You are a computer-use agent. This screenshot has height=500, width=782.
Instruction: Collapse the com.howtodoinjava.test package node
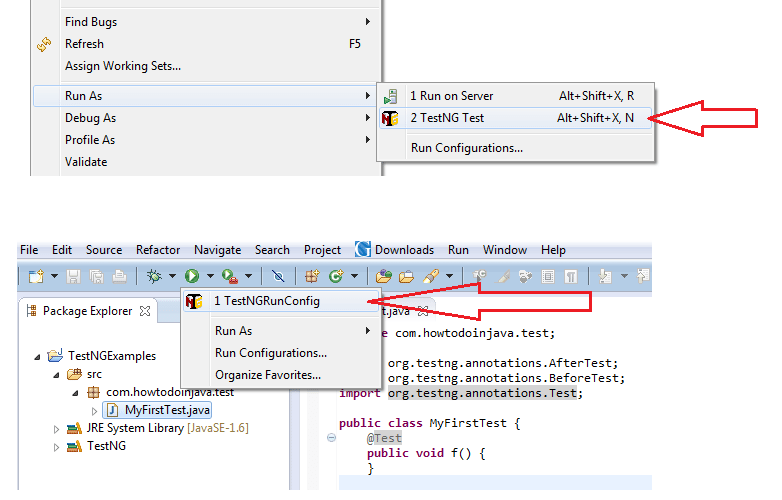[x=75, y=393]
